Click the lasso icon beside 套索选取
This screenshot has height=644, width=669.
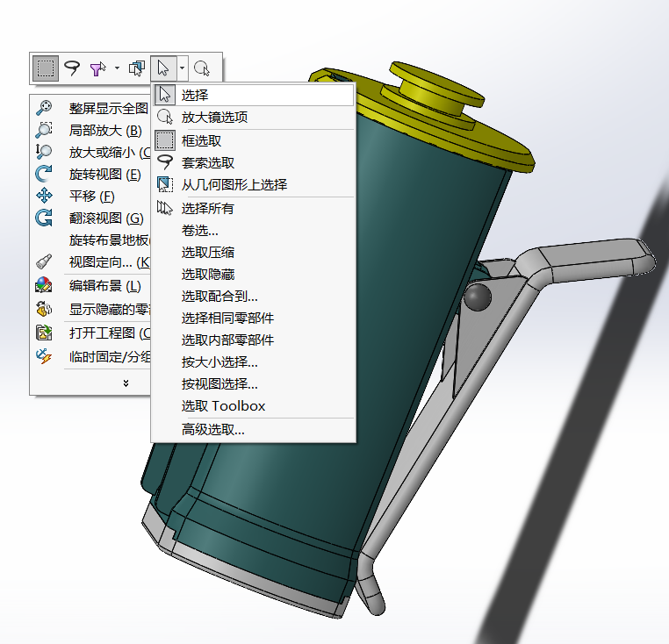(165, 162)
